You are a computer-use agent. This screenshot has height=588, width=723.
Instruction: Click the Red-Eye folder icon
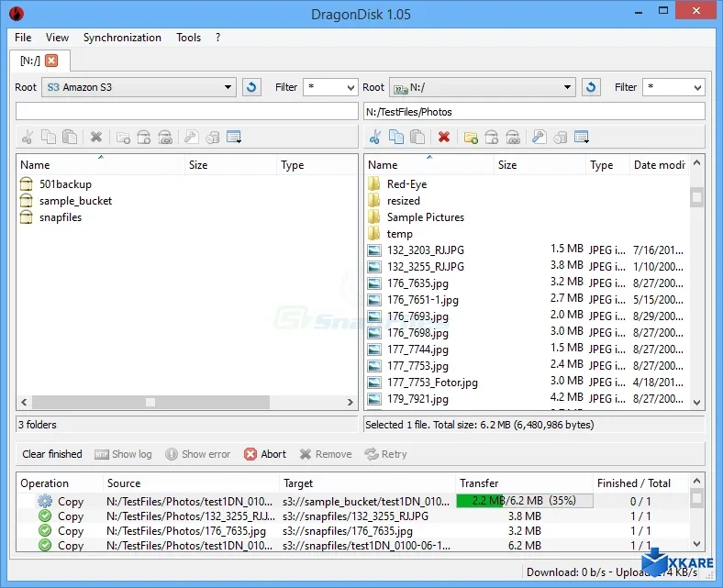[374, 184]
